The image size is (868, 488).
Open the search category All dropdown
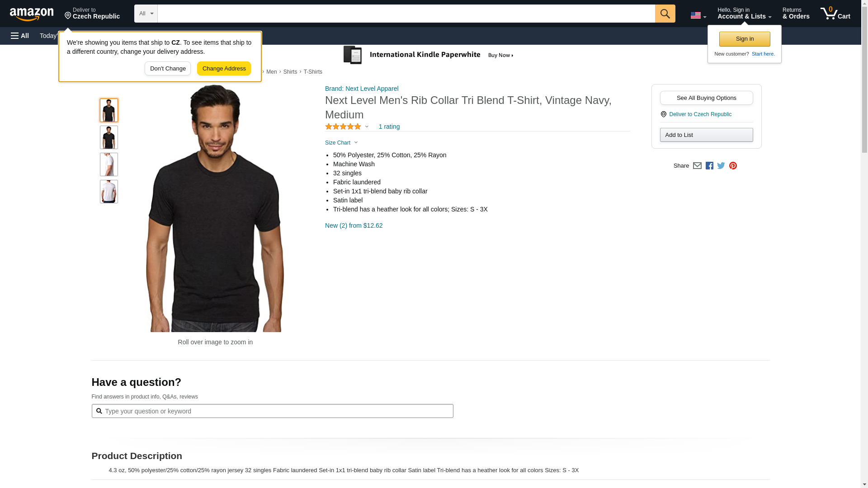146,14
